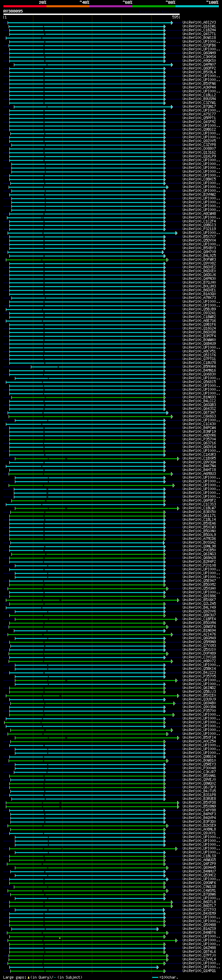Select hit label UniRef100_P20108

(x=199, y=565)
